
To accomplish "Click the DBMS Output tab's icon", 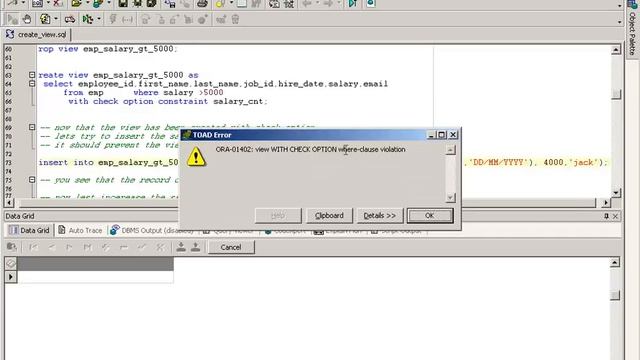I will [x=115, y=230].
